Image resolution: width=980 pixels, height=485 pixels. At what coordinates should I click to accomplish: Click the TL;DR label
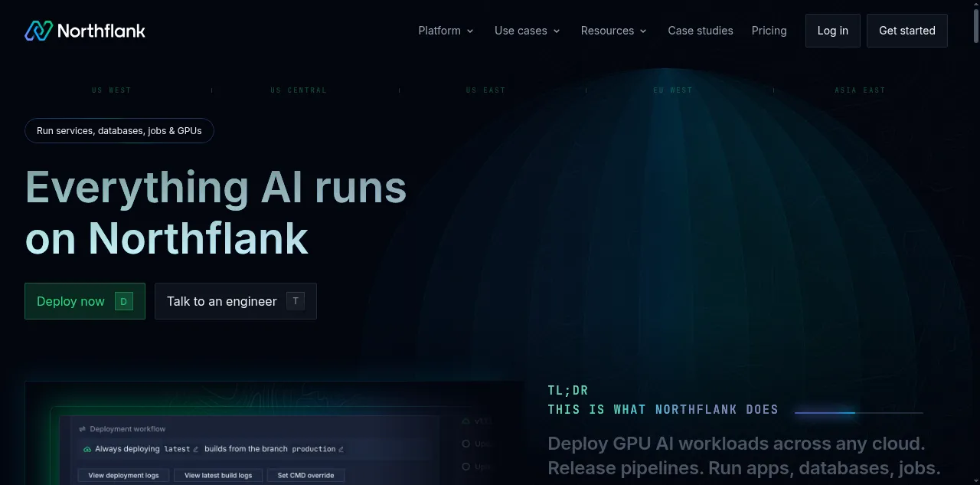pyautogui.click(x=568, y=391)
